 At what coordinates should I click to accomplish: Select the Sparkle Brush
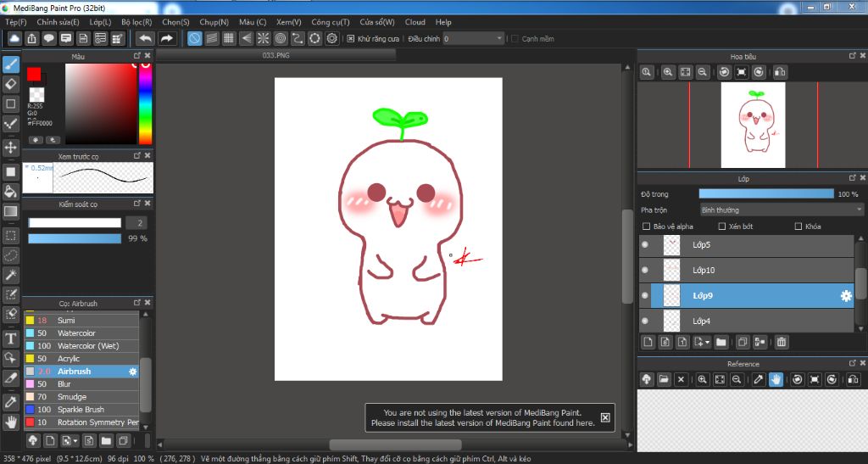(x=81, y=410)
